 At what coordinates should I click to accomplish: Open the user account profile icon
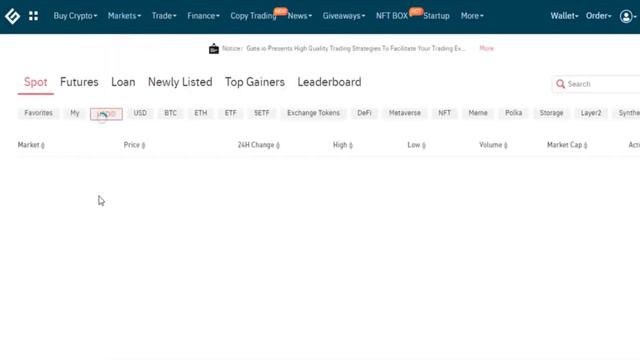click(626, 16)
